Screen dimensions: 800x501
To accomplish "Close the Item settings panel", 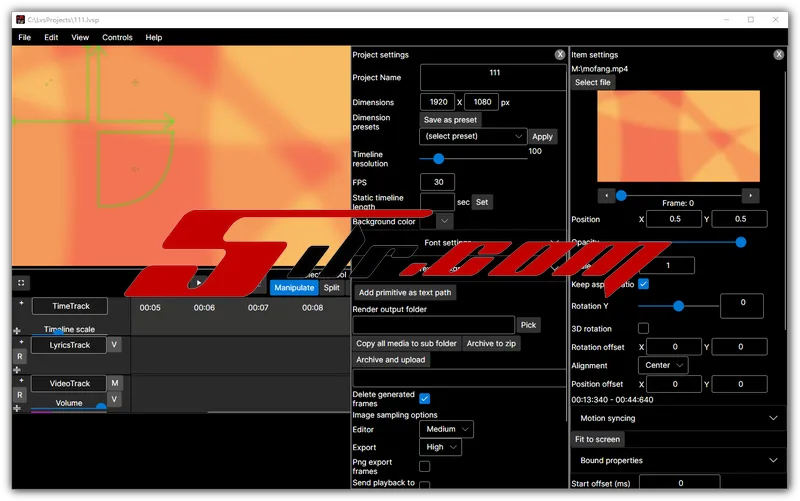I will point(779,55).
